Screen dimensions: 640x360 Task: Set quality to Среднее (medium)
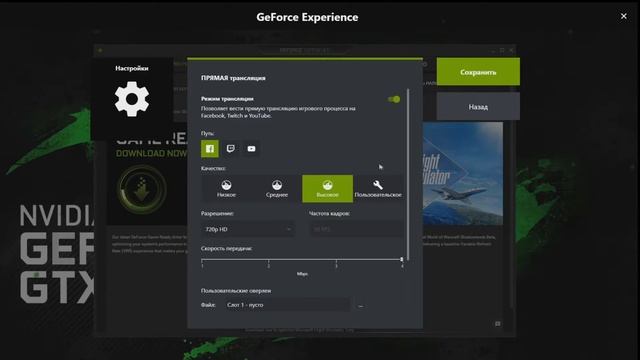[277, 189]
